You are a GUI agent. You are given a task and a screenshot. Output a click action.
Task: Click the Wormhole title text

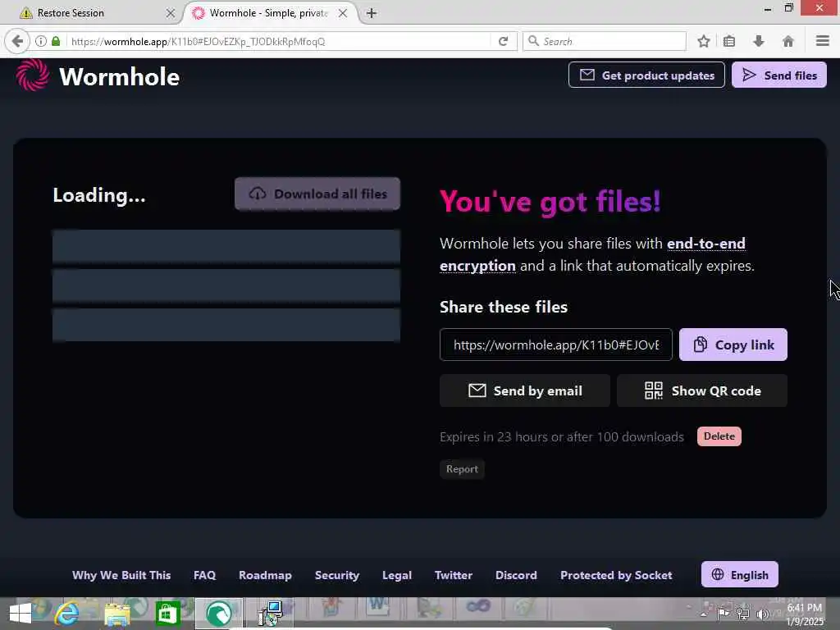(119, 76)
